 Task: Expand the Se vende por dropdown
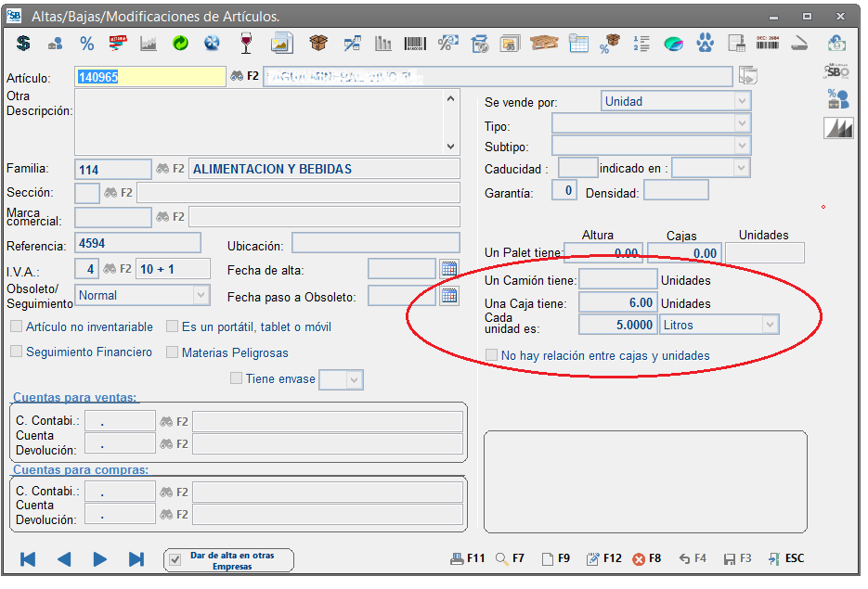pyautogui.click(x=742, y=101)
